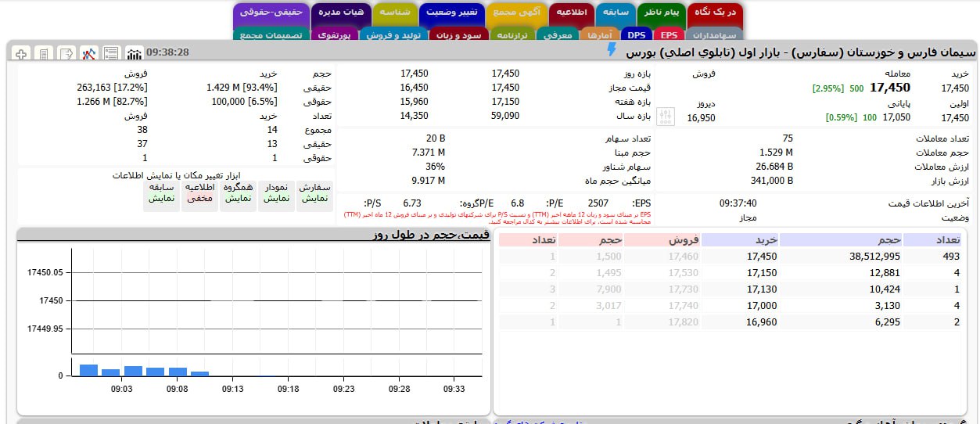Toggle the همگروه display box
This screenshot has width=980, height=424.
point(238,194)
